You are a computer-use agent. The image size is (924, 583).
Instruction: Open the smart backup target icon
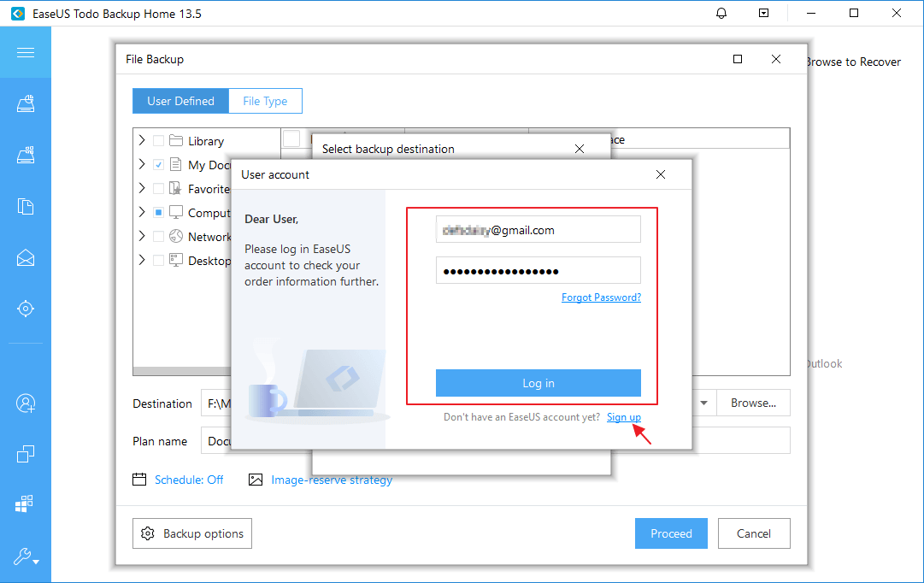(26, 308)
